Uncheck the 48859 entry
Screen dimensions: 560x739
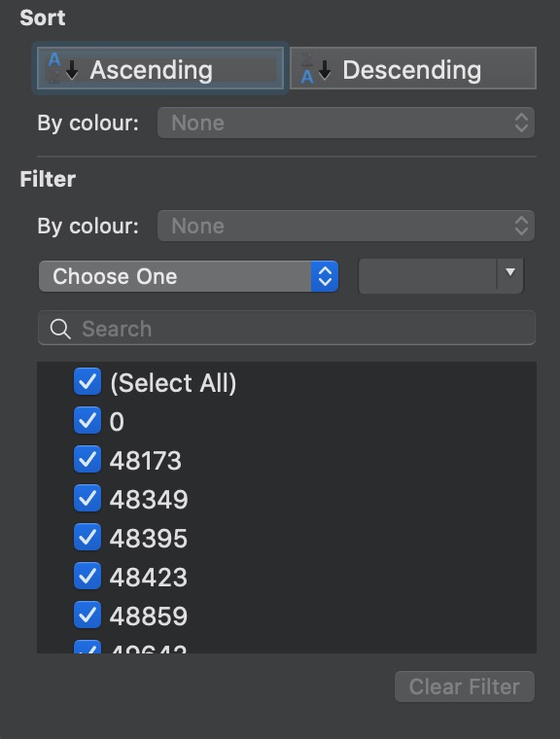tap(87, 616)
